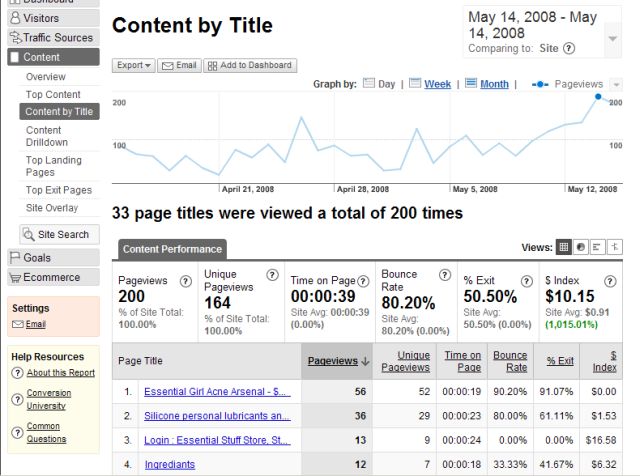Click question mark icon beside Conversion University

(x=17, y=400)
